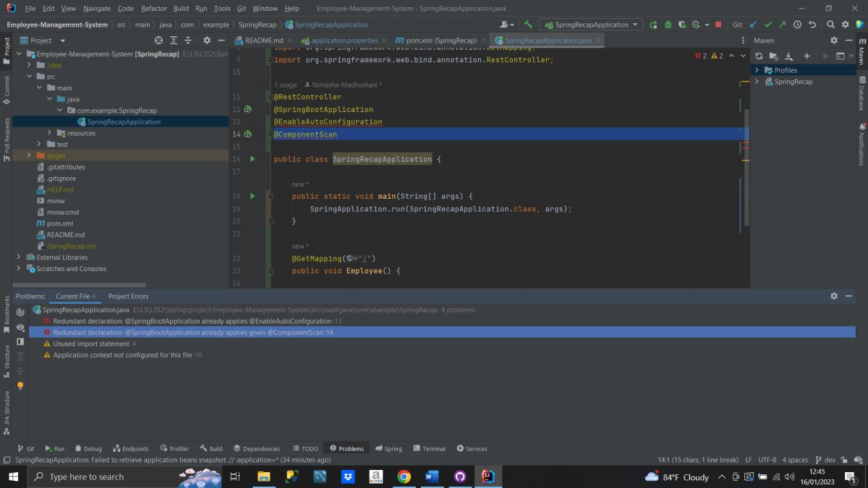Toggle the Maven sidebar stripe button
The height and width of the screenshot is (488, 868).
pyautogui.click(x=861, y=51)
